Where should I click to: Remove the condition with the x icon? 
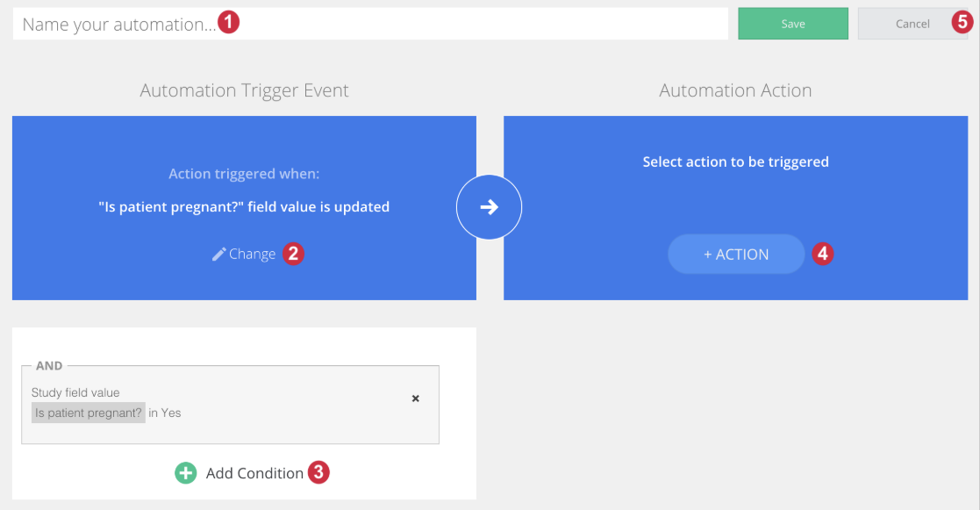(x=416, y=399)
